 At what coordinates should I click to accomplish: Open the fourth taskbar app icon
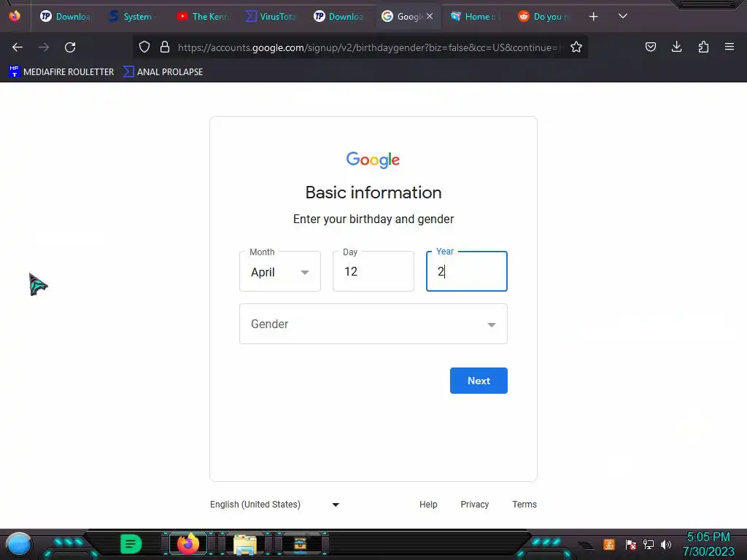coord(301,544)
